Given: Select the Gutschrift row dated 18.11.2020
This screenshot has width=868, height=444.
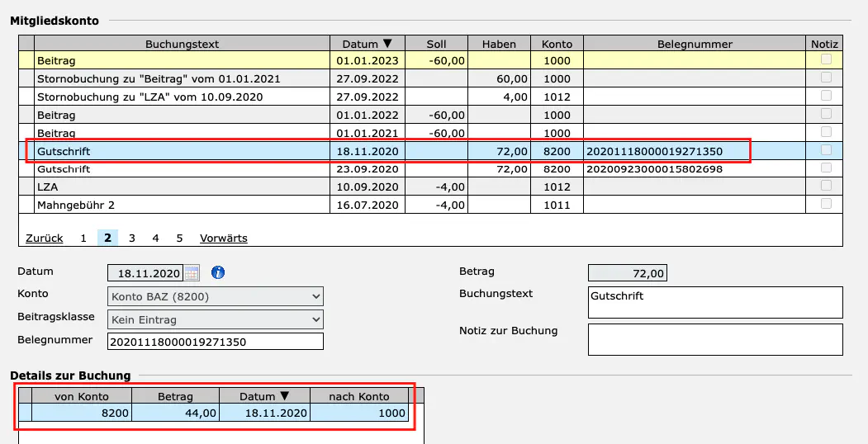Looking at the screenshot, I should [430, 151].
